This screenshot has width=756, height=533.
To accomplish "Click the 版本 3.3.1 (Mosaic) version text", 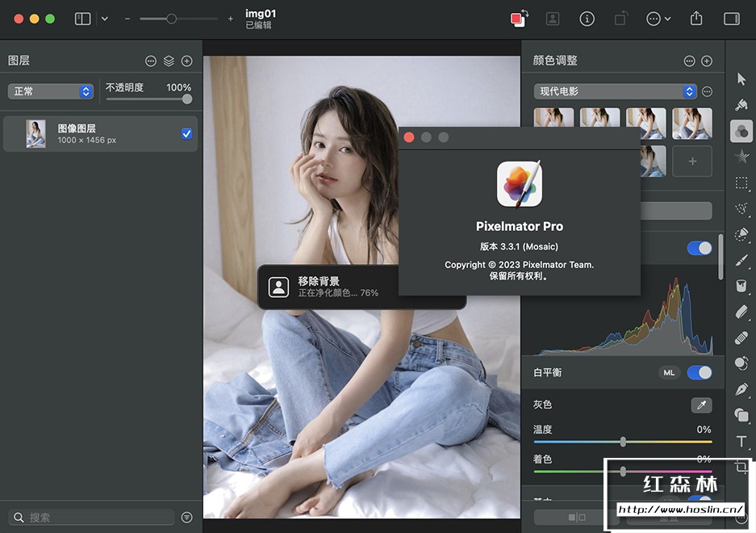I will point(520,246).
